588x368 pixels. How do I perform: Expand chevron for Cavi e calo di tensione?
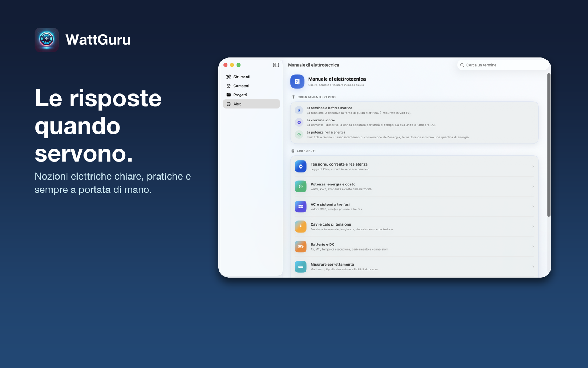coord(533,227)
